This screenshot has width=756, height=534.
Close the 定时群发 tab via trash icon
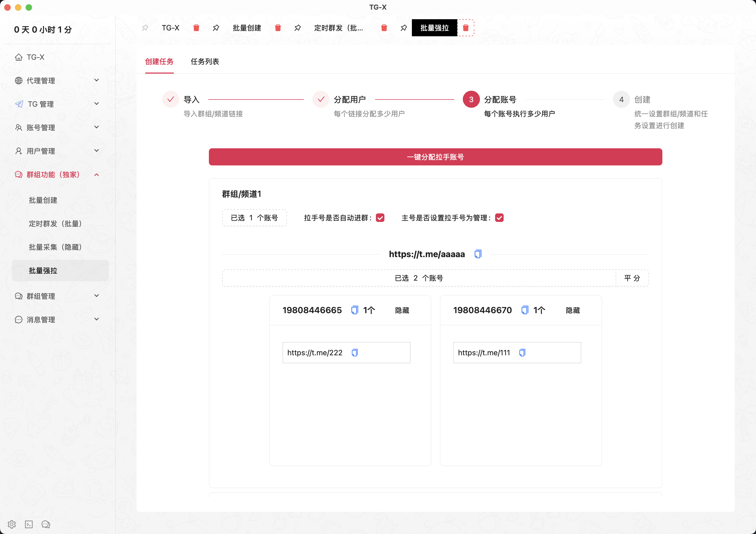384,28
